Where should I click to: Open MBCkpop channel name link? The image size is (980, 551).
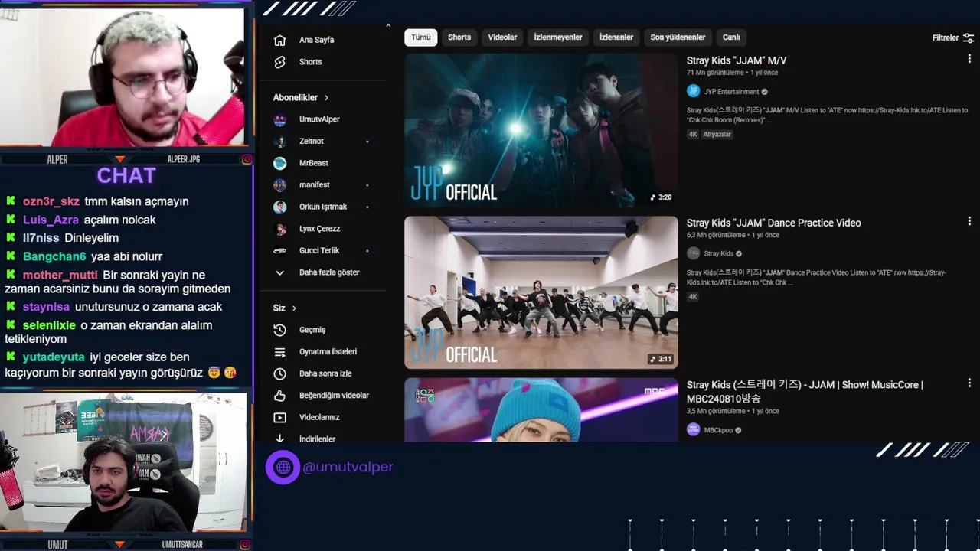coord(719,431)
